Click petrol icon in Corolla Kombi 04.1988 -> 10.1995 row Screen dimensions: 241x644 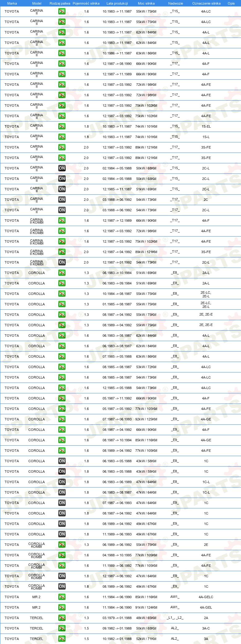click(x=62, y=555)
